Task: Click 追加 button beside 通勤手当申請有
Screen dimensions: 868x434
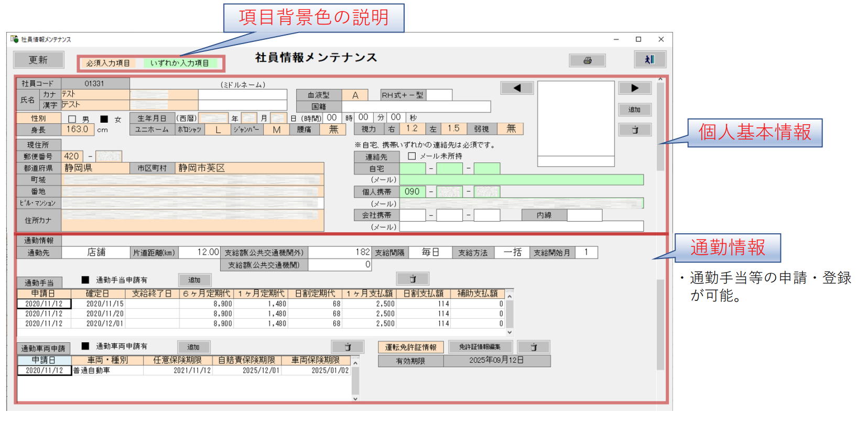Action: coord(194,280)
